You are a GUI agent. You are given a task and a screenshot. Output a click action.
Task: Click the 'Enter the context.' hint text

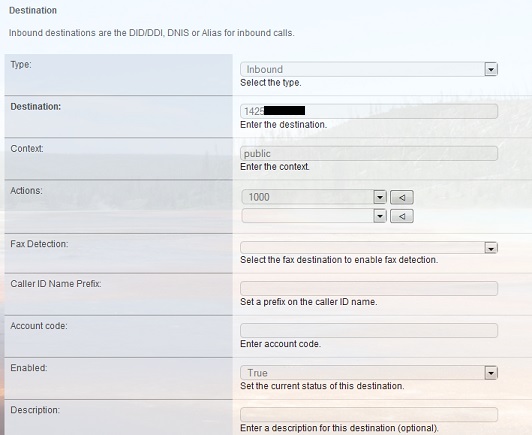(275, 167)
